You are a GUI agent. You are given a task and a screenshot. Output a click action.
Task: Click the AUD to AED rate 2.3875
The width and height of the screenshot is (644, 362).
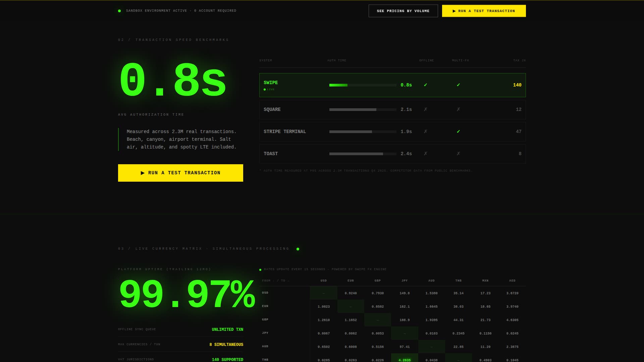(512, 347)
